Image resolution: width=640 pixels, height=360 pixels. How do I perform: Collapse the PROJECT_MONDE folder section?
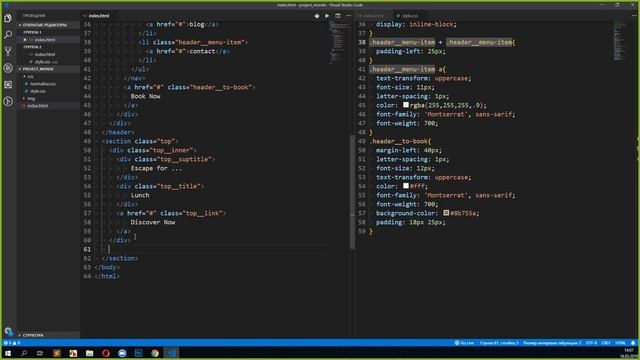pos(48,69)
